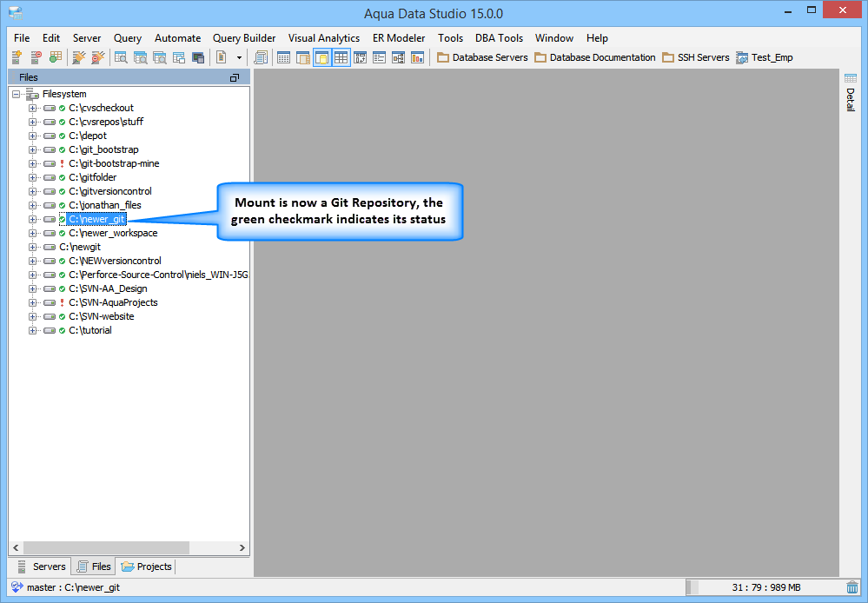Click the memory usage bar in status bar

[x=766, y=587]
